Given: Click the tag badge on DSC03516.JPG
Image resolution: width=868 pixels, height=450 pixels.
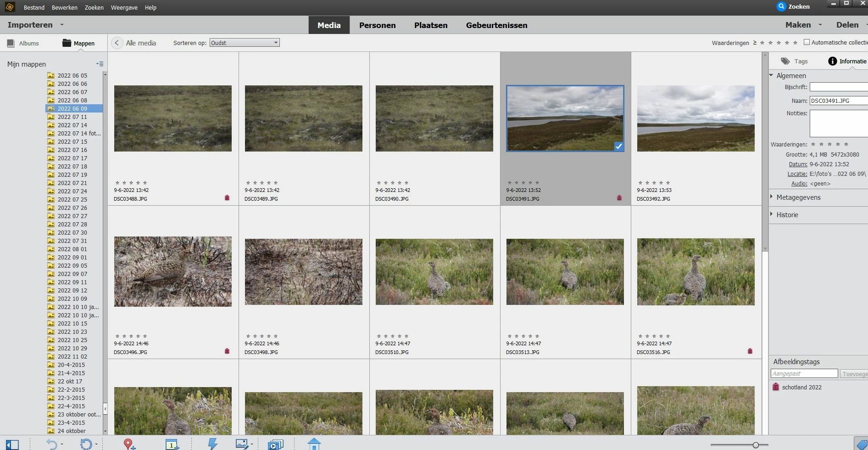Looking at the screenshot, I should click(x=750, y=351).
